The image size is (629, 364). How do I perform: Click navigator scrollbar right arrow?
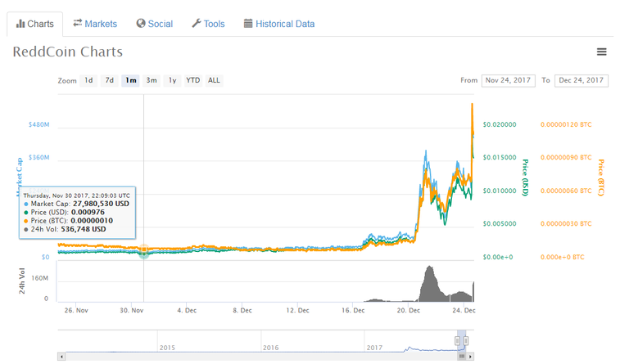point(471,357)
